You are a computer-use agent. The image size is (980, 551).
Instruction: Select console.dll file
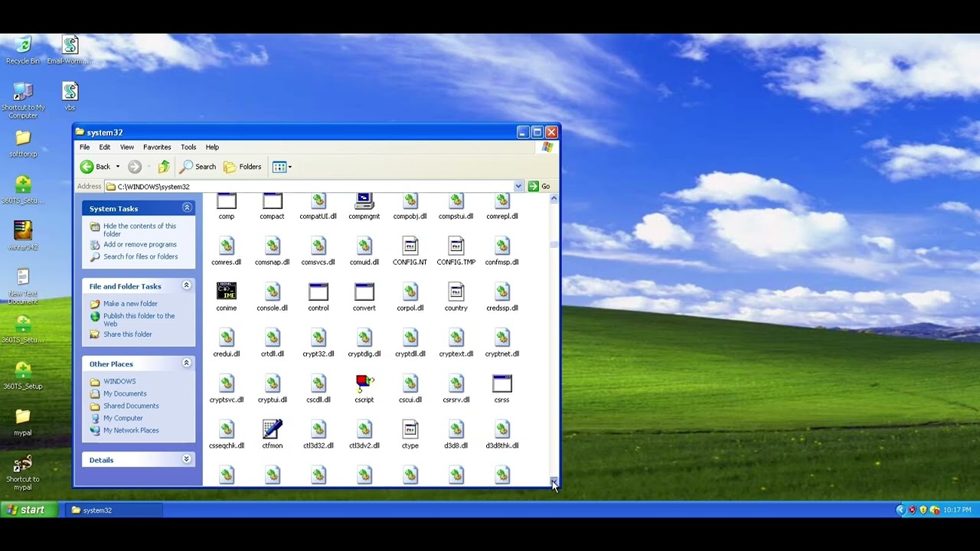[272, 297]
